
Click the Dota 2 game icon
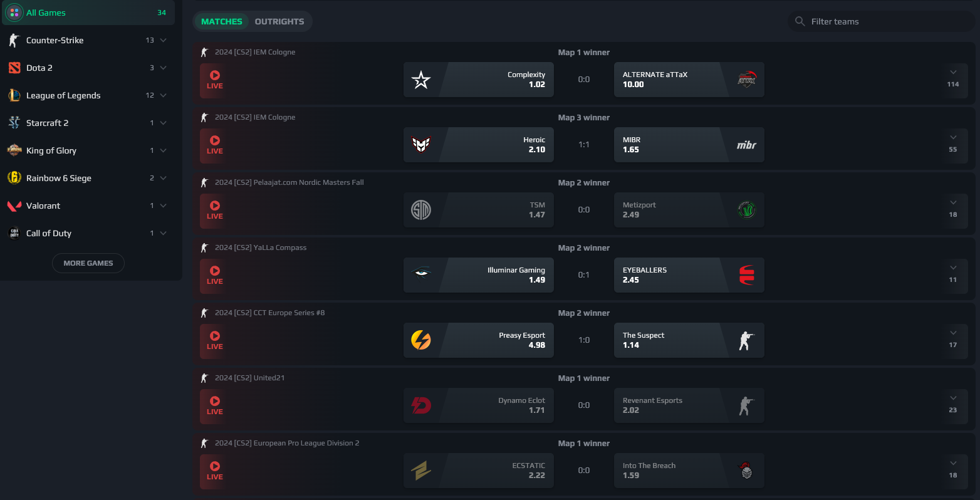tap(14, 68)
